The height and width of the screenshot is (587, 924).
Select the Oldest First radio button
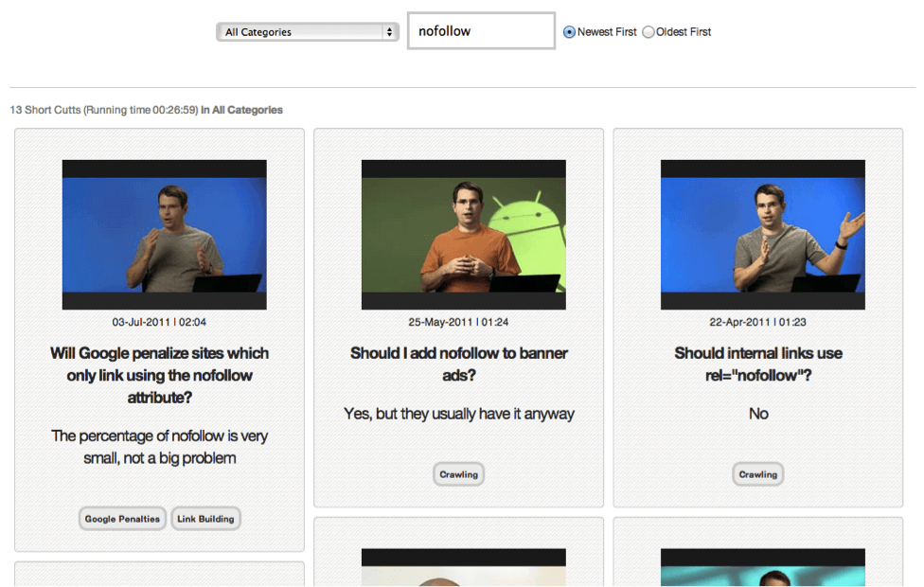pyautogui.click(x=649, y=32)
